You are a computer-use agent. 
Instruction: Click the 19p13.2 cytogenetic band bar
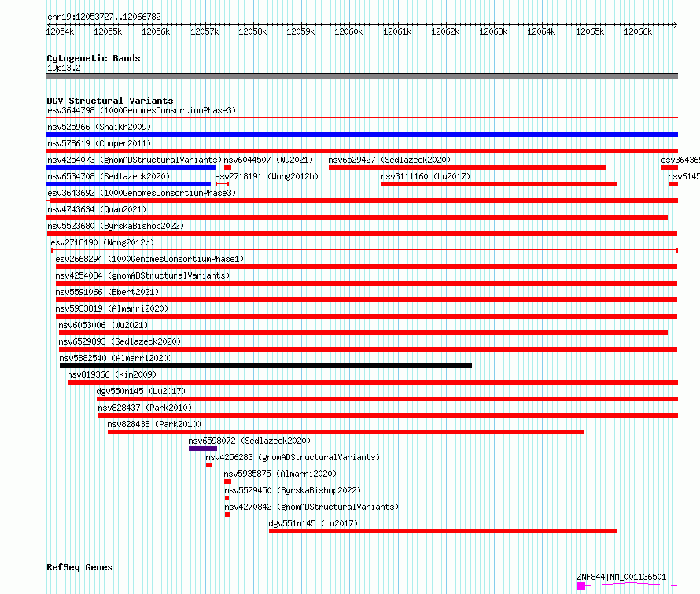362,76
